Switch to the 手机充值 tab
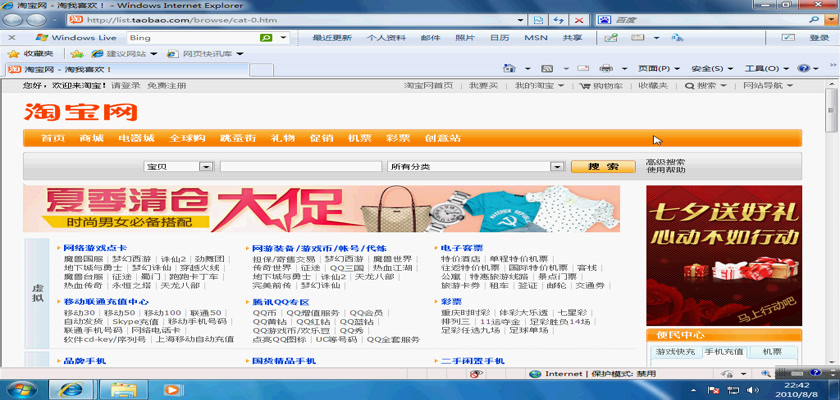Screen dimensions: 840x400 click(x=724, y=352)
